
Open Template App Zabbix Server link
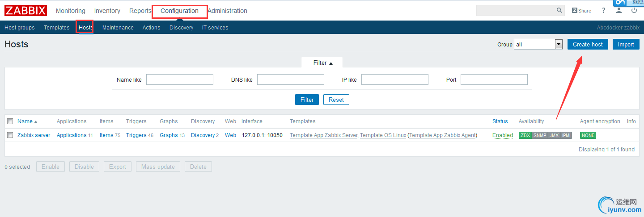[324, 135]
